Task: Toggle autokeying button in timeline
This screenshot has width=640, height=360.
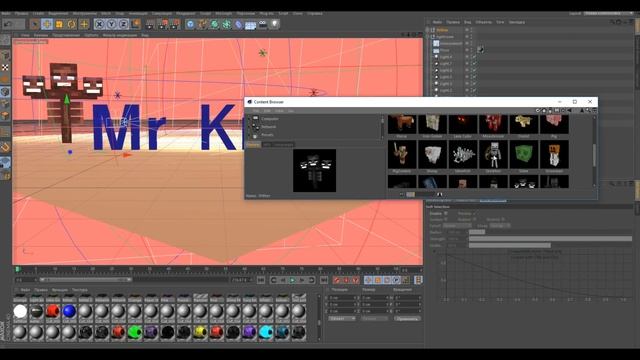Action: coord(346,280)
